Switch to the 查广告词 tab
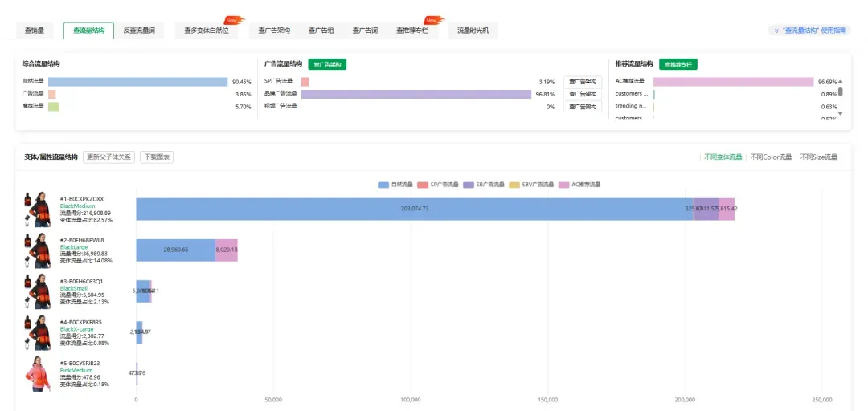This screenshot has width=868, height=411. [366, 31]
